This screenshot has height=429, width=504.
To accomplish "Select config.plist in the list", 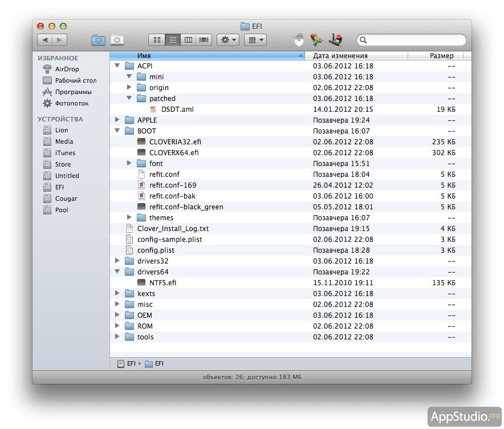I will pos(291,250).
